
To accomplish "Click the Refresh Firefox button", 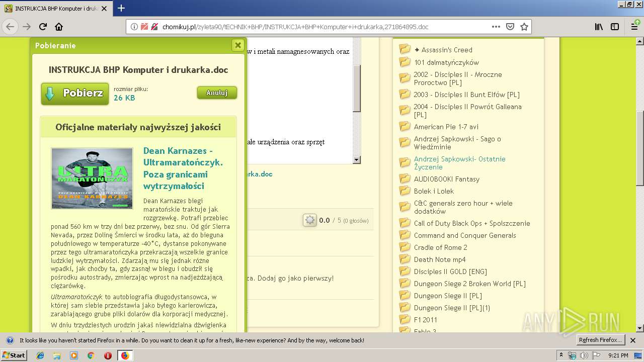I will [600, 340].
